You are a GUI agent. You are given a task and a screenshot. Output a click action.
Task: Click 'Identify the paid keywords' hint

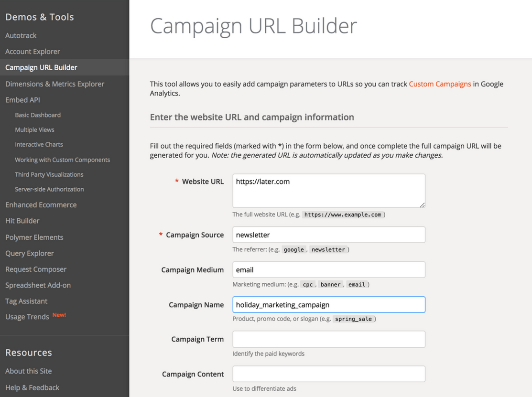point(268,354)
